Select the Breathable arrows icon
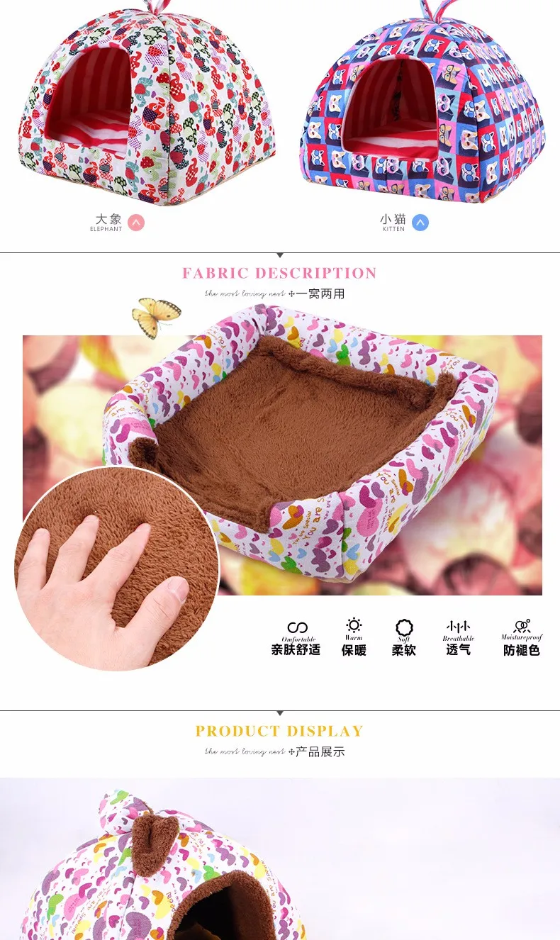Image resolution: width=560 pixels, height=940 pixels. point(458,627)
